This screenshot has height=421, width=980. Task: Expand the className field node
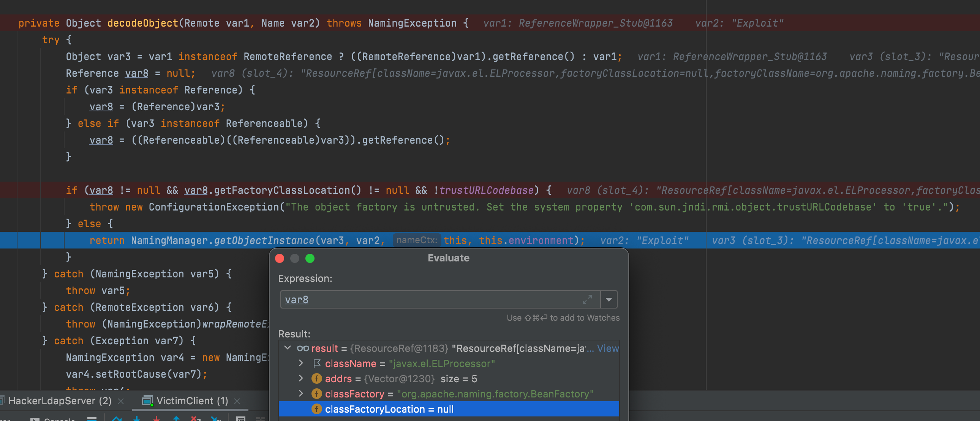(301, 363)
